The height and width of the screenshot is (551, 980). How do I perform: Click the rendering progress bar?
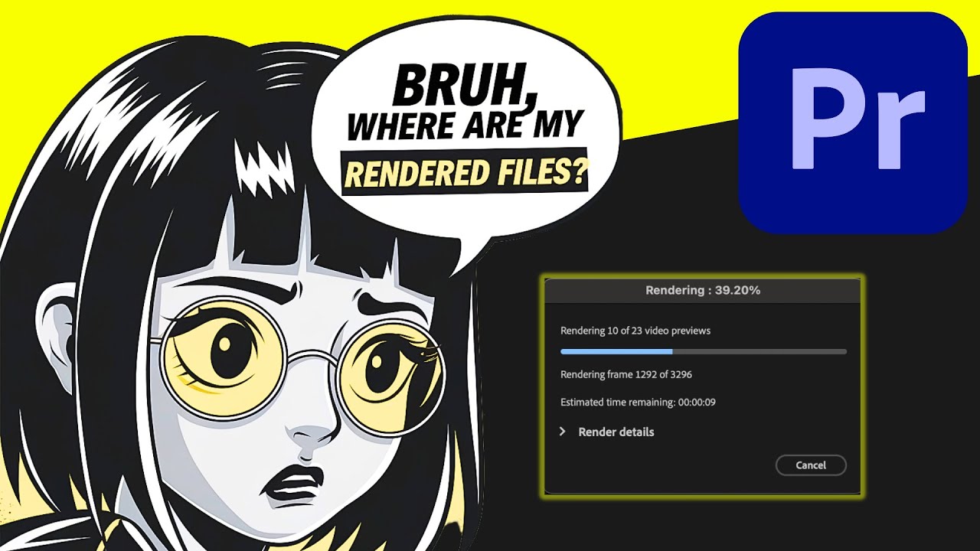tap(704, 352)
